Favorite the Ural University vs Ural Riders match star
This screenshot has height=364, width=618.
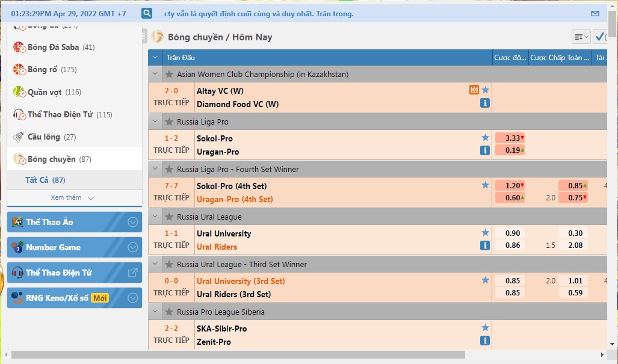(x=485, y=232)
